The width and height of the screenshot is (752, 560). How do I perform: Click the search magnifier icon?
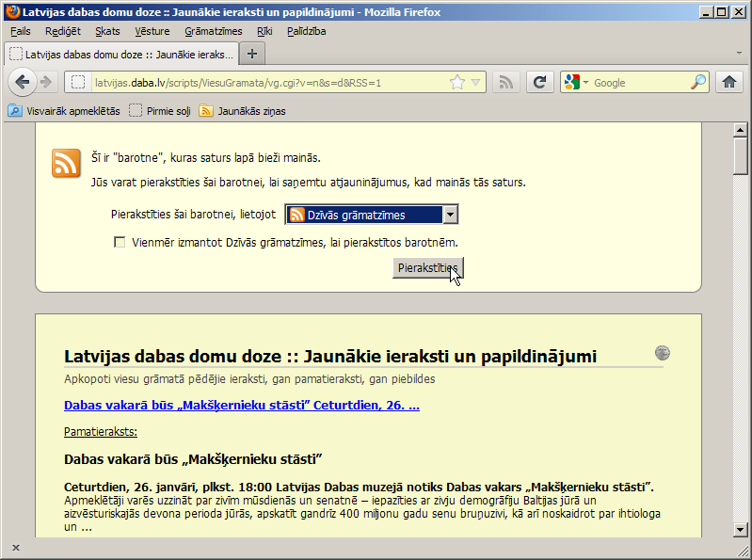pyautogui.click(x=698, y=83)
